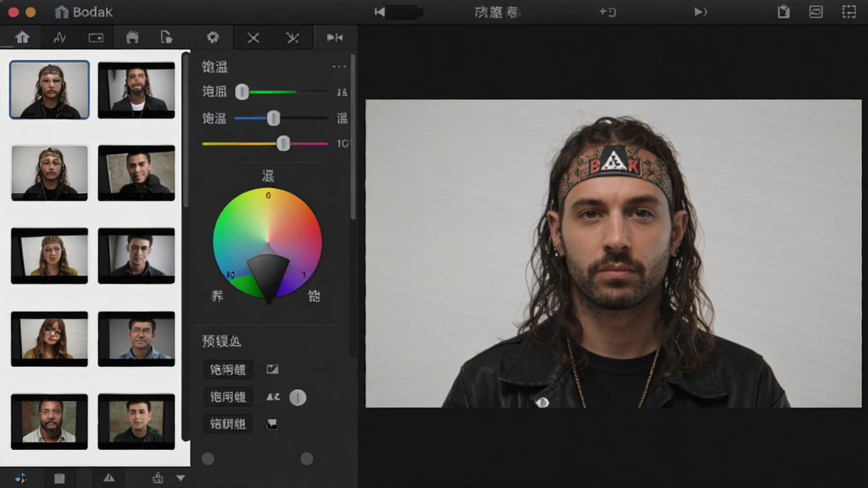Click the printer-style icon in the toolbar
Screen dimensions: 868x488
coord(132,37)
